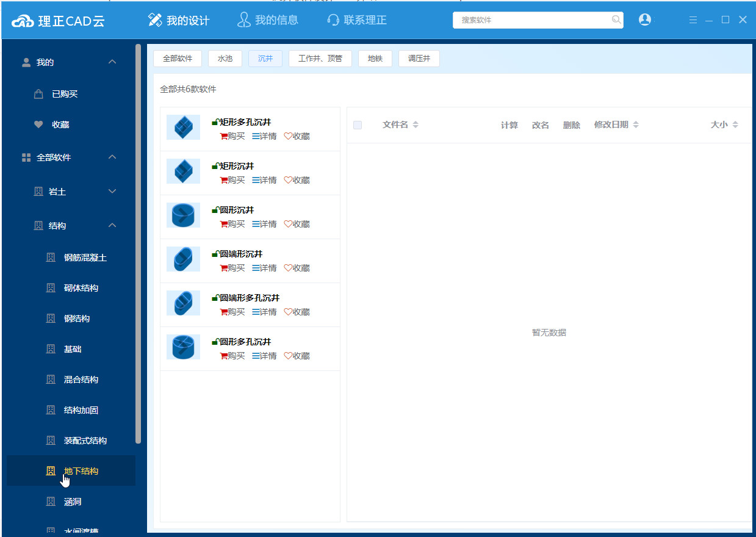This screenshot has width=756, height=537.
Task: Open the hamburger menu icon in title bar
Action: point(693,20)
